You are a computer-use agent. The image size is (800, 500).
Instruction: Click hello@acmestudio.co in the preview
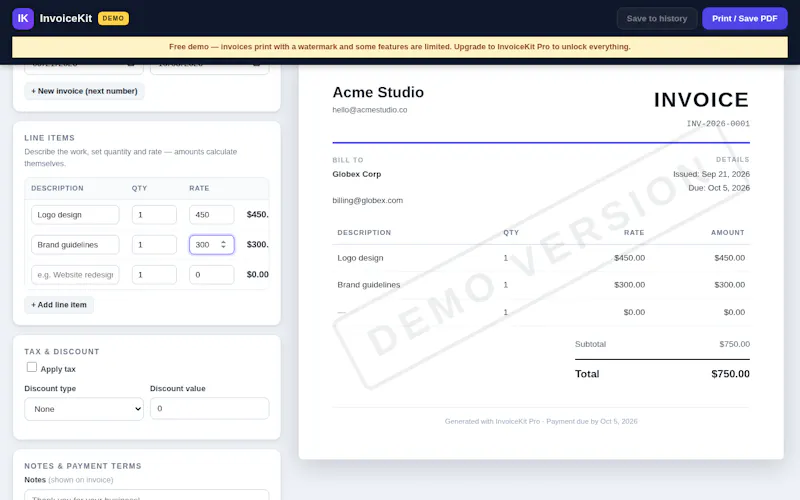(369, 110)
